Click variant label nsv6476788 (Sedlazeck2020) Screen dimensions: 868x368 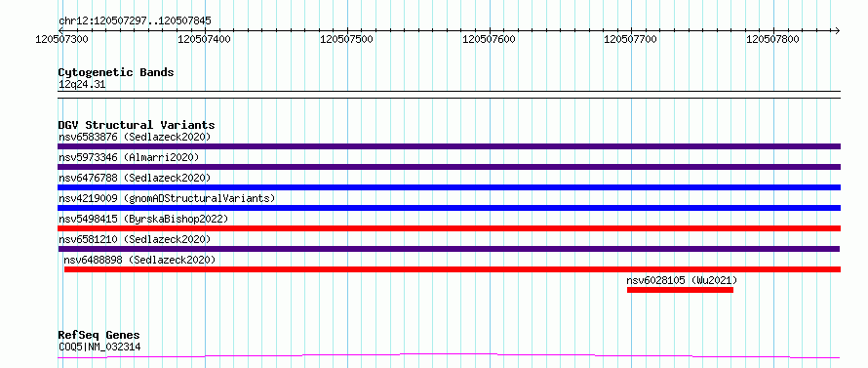135,178
